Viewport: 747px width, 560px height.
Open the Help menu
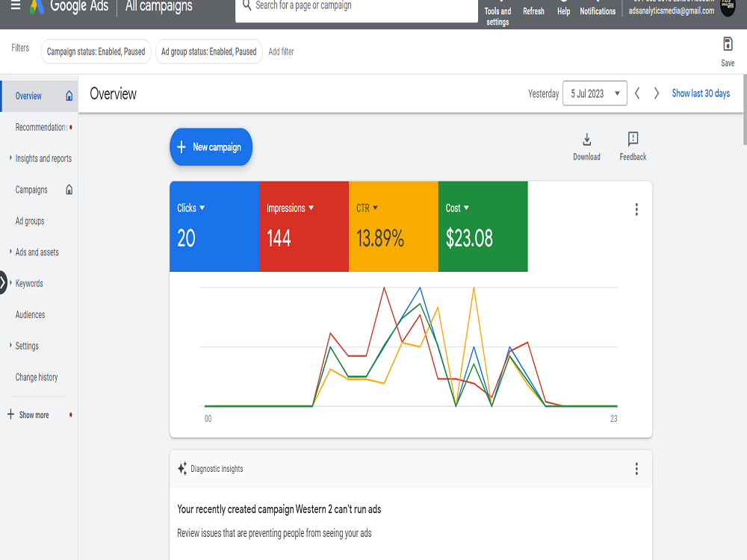(563, 10)
